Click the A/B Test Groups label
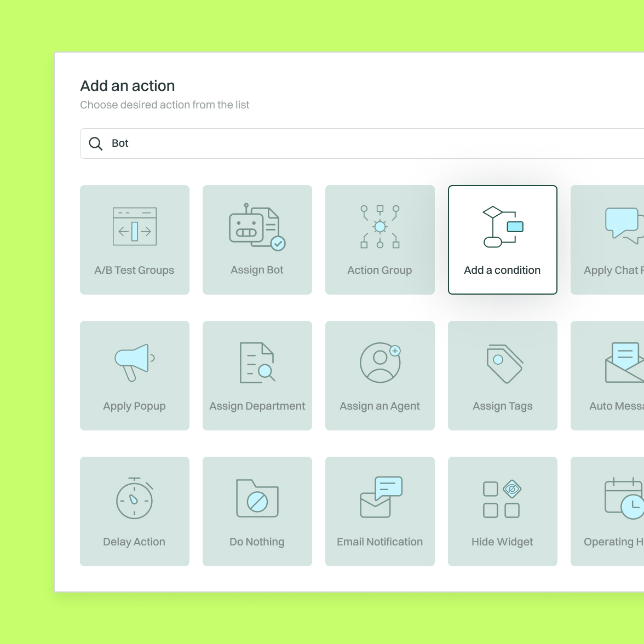 pos(134,271)
